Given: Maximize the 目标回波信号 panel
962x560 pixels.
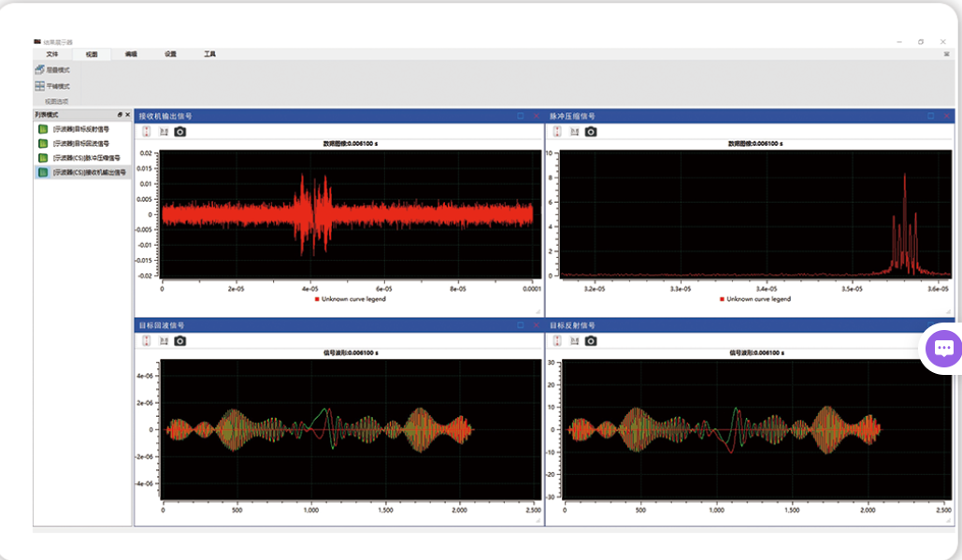Looking at the screenshot, I should (x=520, y=325).
